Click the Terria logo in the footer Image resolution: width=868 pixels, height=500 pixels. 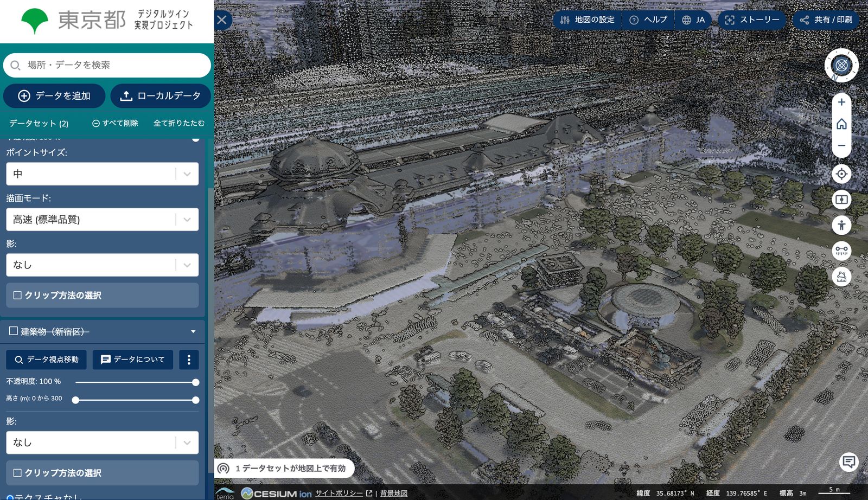point(225,493)
